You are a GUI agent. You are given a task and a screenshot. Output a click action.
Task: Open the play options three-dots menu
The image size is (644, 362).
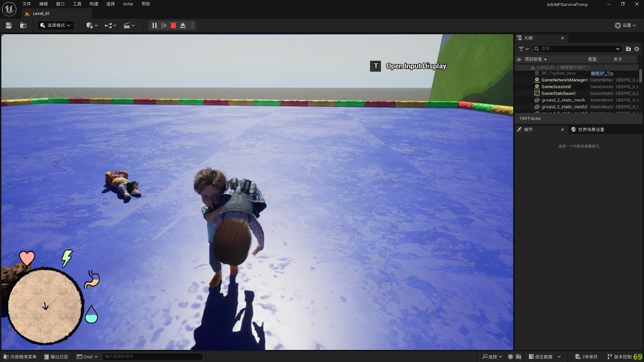[192, 25]
